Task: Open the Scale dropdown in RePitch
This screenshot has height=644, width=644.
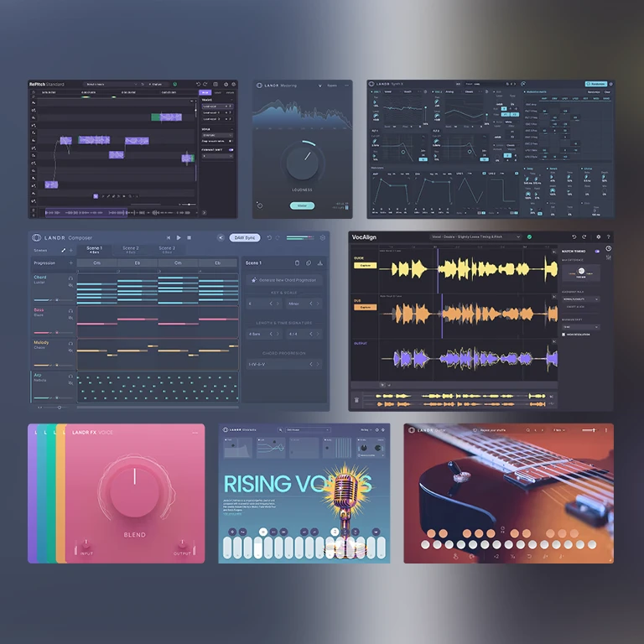Action: click(x=217, y=135)
